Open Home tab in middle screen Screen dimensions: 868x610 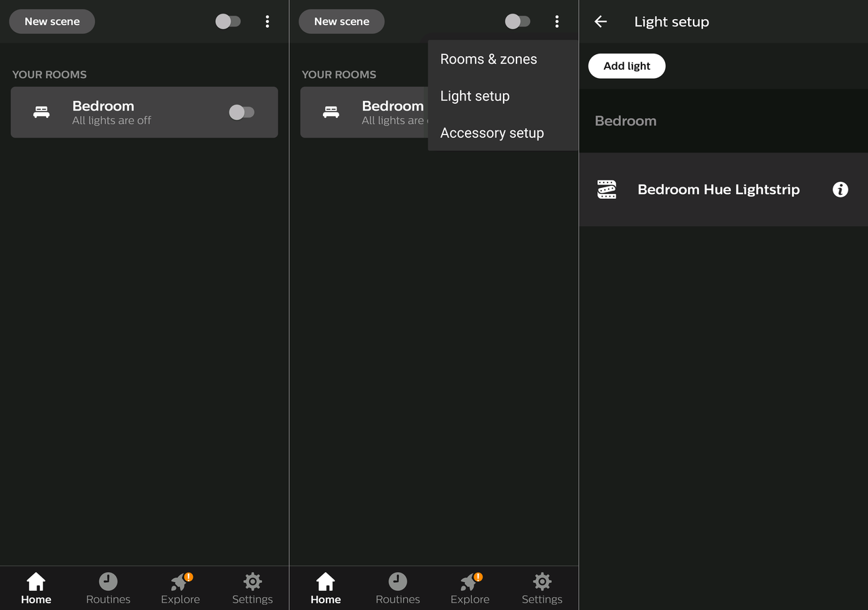point(326,588)
